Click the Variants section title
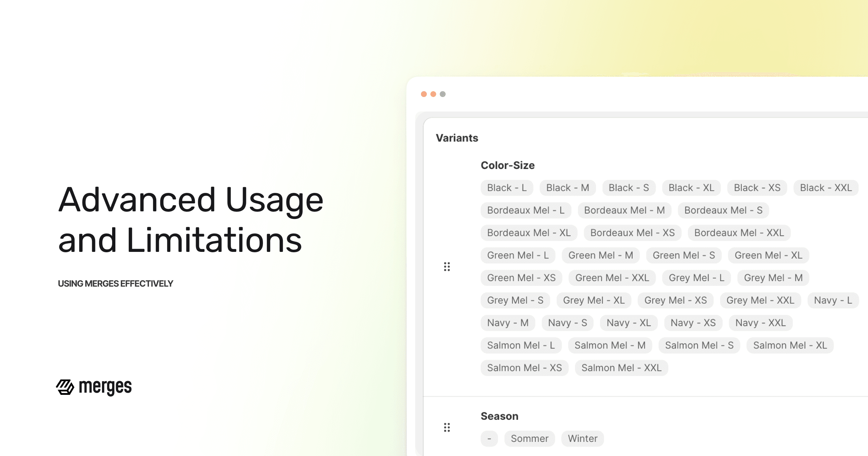This screenshot has height=456, width=868. (457, 138)
